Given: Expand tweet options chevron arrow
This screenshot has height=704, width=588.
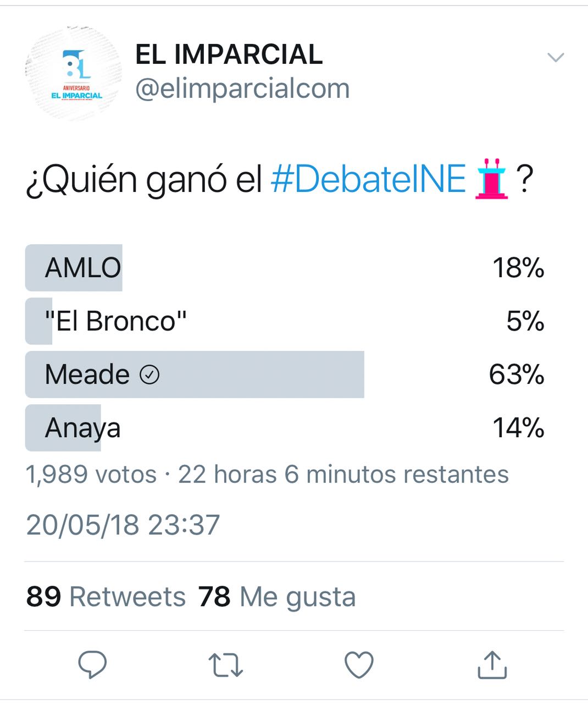Looking at the screenshot, I should [x=556, y=57].
